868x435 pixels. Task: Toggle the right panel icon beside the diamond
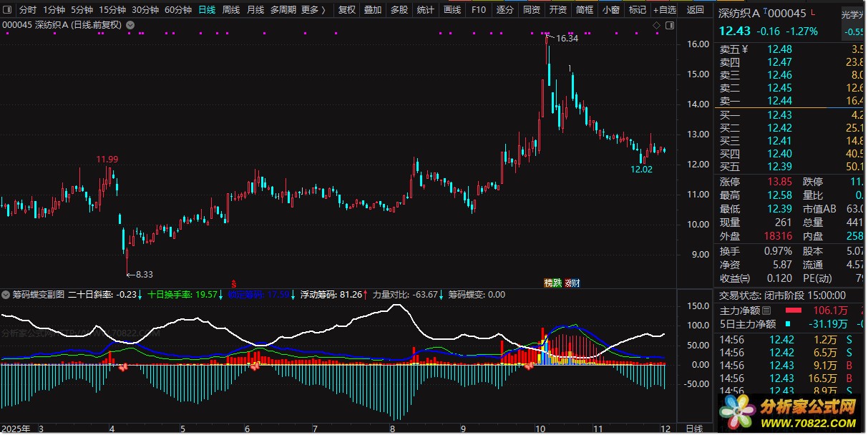[670, 25]
